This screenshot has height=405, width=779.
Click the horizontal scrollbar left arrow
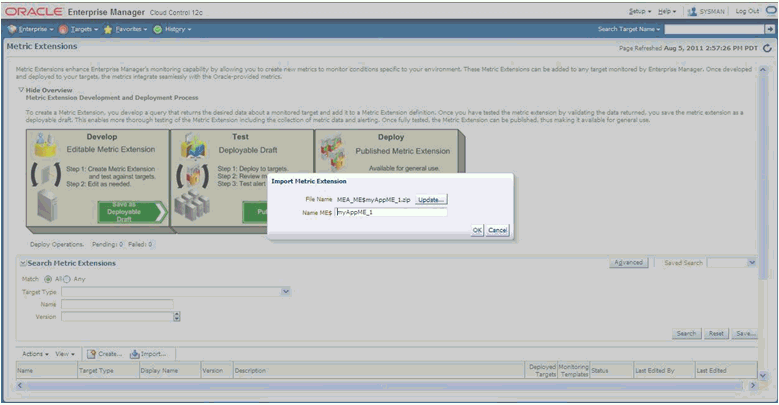click(20, 385)
